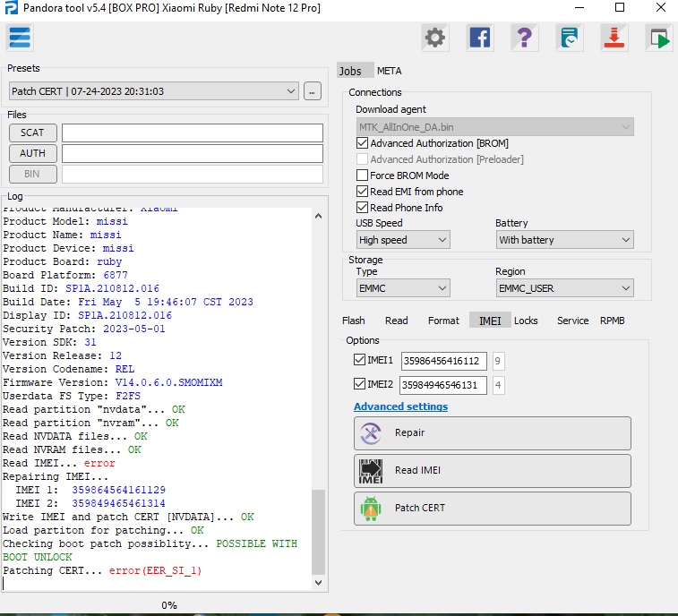Click the log panel vertical scrollbar

318,533
